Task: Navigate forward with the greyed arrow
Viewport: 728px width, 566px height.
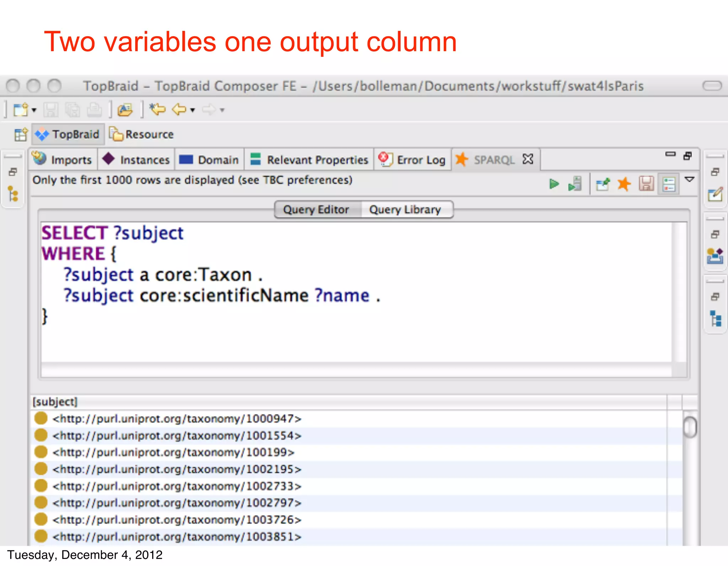Action: (x=209, y=109)
